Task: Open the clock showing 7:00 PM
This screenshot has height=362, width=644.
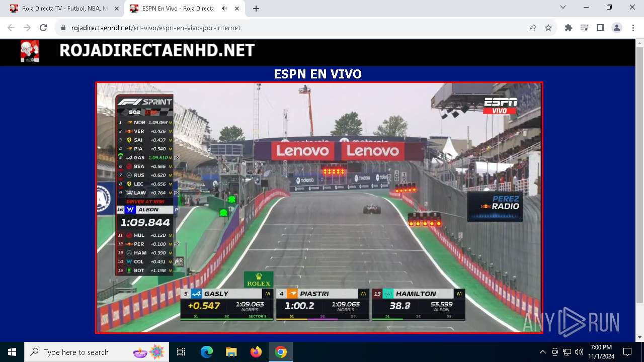Action: tap(601, 352)
